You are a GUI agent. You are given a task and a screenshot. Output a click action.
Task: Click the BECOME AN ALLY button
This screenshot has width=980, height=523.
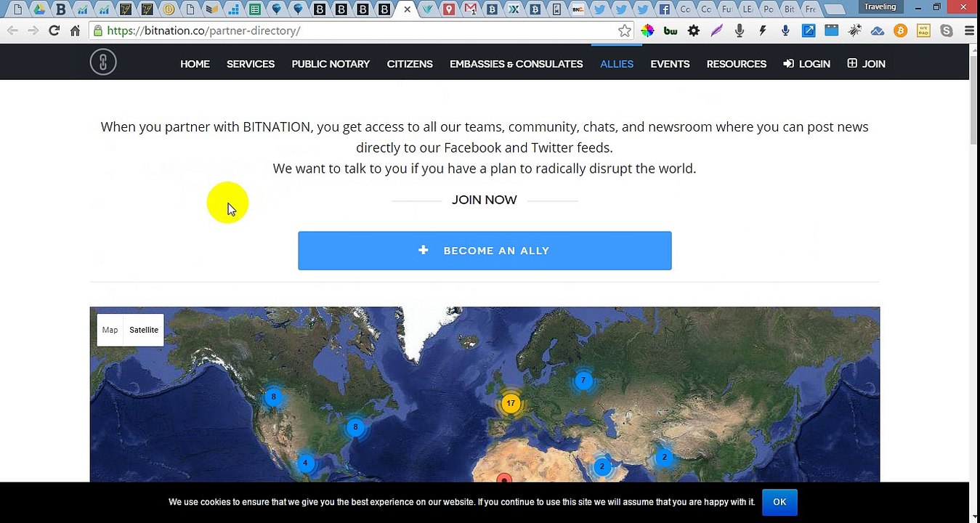[485, 251]
